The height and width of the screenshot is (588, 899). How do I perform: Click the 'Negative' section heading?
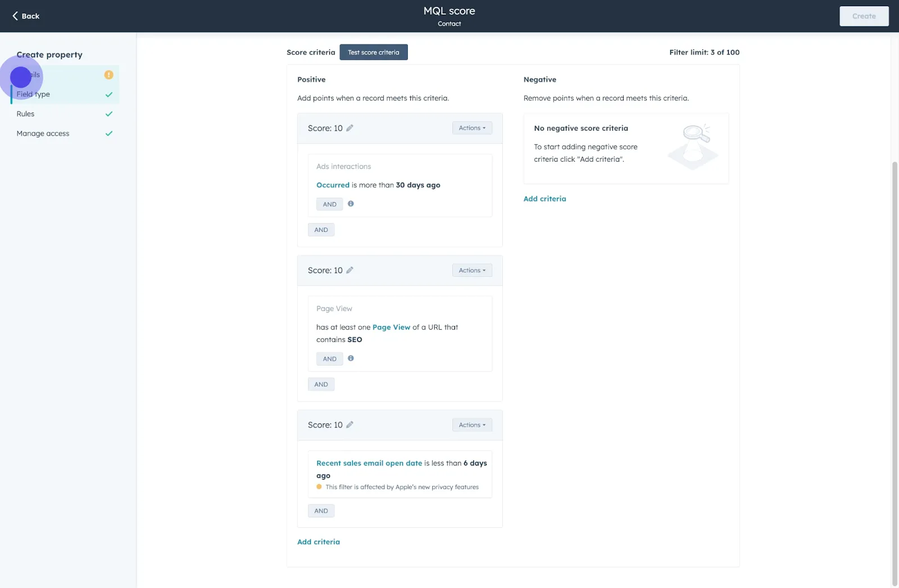pos(539,79)
